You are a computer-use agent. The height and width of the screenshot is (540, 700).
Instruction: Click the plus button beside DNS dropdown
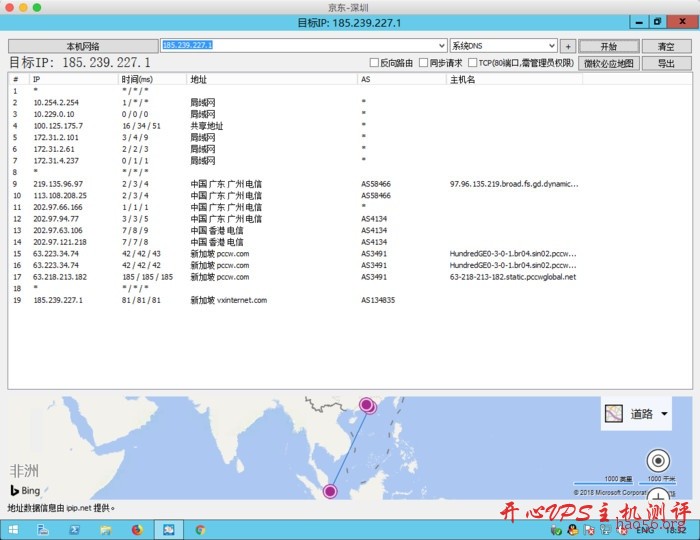568,46
